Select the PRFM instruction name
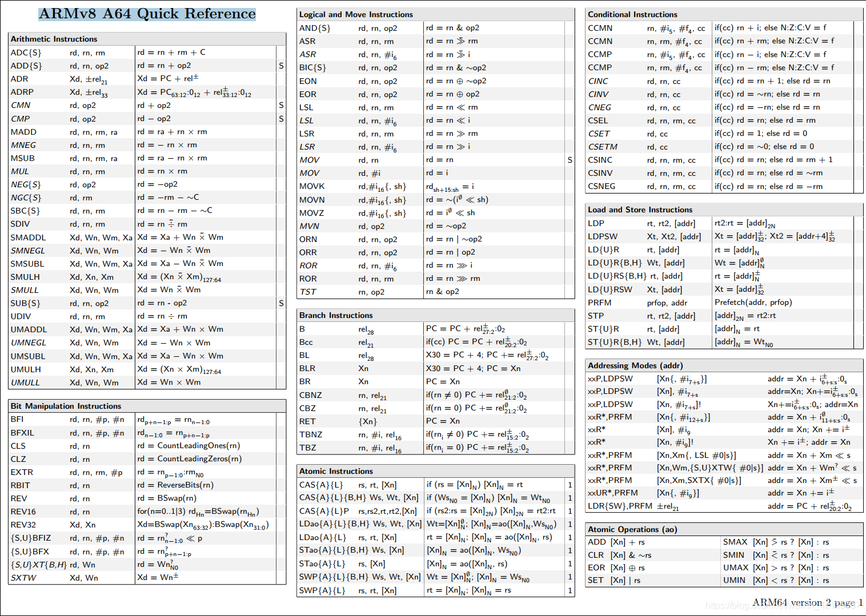The image size is (866, 616). coord(599,303)
